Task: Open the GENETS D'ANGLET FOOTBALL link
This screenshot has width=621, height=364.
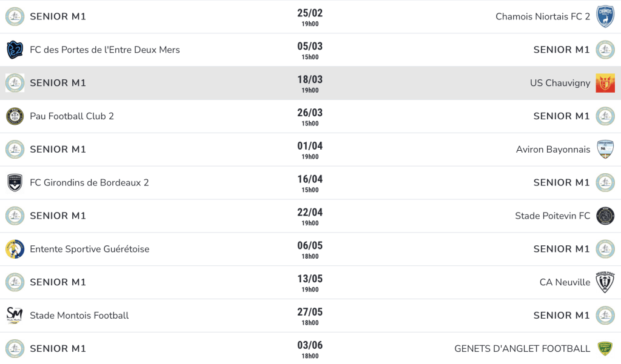Action: point(522,349)
